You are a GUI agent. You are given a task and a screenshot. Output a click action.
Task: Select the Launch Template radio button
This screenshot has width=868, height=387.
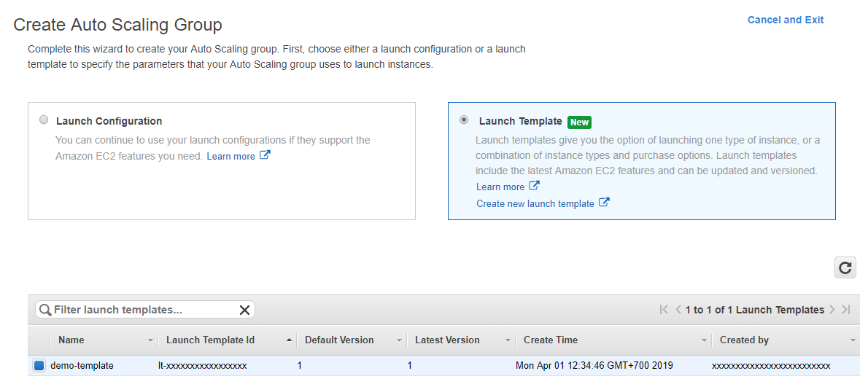pyautogui.click(x=464, y=120)
